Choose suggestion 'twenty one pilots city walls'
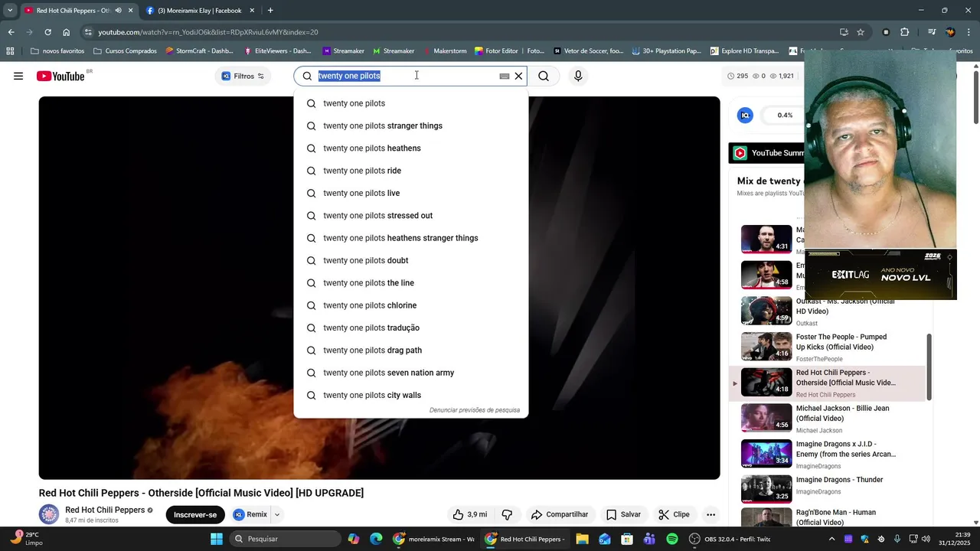The height and width of the screenshot is (551, 980). pyautogui.click(x=411, y=395)
